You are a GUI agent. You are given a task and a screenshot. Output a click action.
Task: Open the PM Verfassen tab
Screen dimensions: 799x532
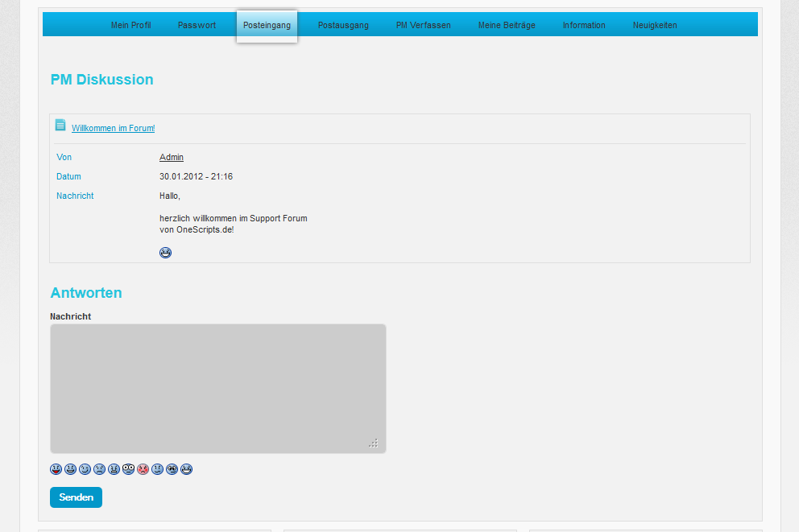pos(423,25)
